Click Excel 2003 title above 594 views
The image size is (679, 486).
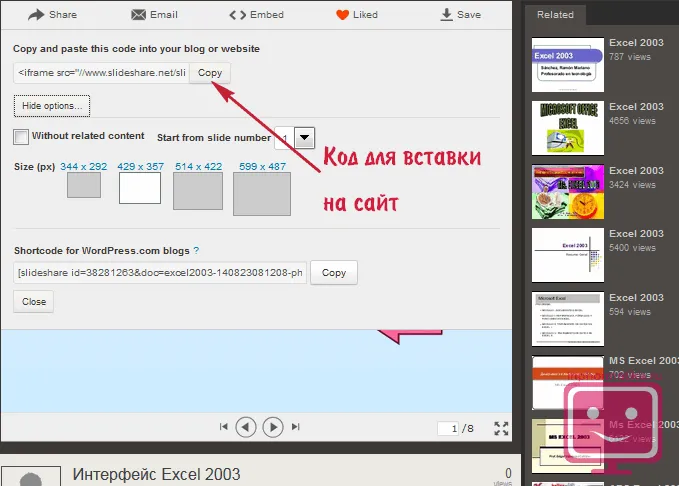[x=636, y=298]
